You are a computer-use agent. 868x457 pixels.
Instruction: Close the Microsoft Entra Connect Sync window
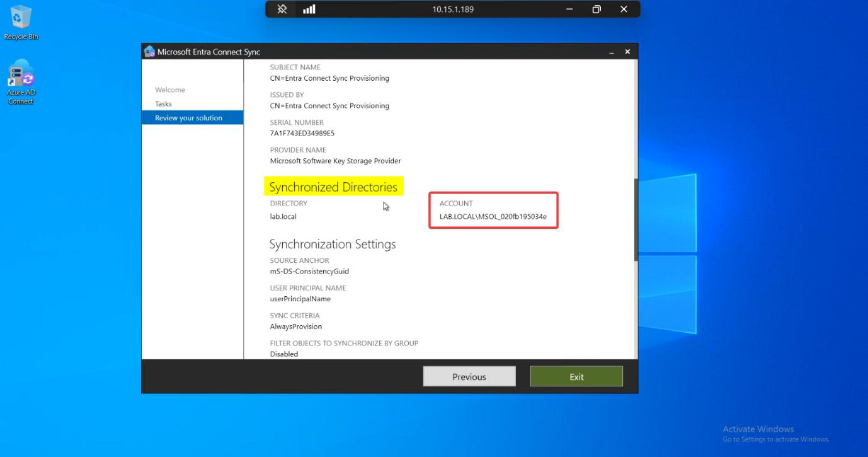click(627, 52)
